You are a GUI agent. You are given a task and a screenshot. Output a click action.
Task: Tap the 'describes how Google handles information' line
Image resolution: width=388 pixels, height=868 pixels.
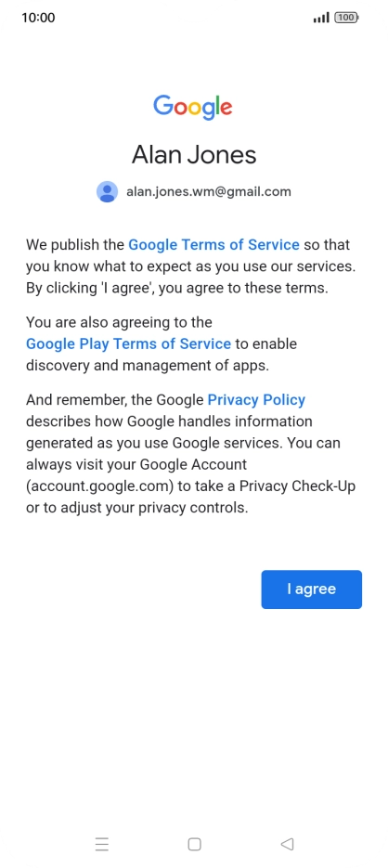pos(169,421)
